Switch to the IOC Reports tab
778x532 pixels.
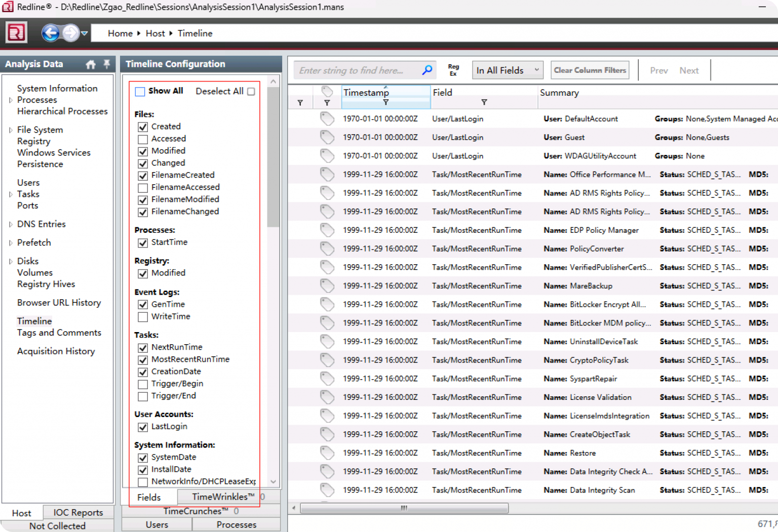pos(78,513)
